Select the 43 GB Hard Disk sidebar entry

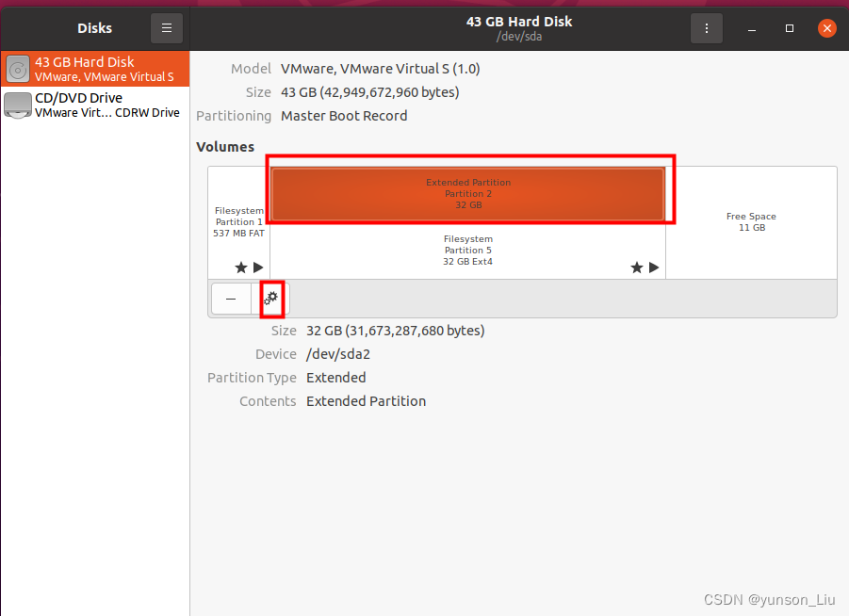[94, 68]
